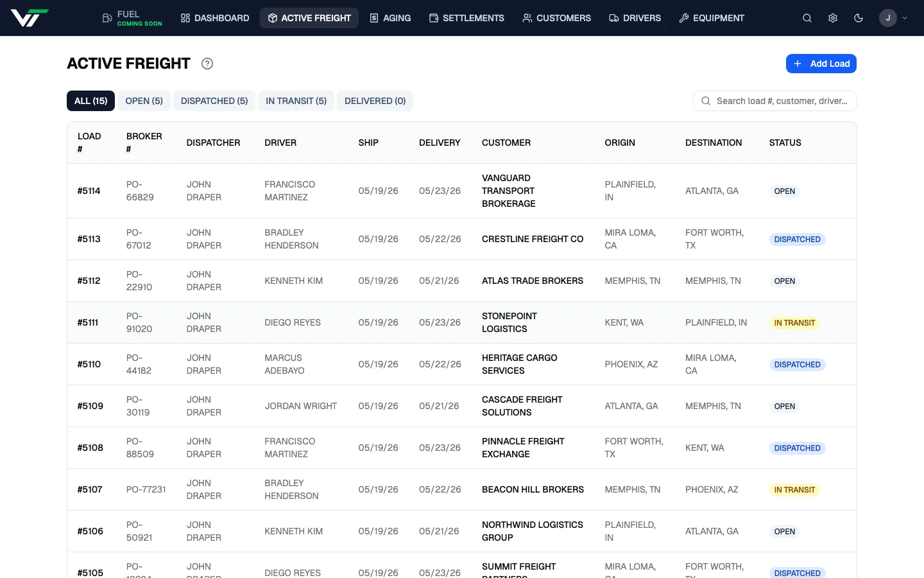Open the Drivers section
Image resolution: width=924 pixels, height=578 pixels.
tap(635, 18)
